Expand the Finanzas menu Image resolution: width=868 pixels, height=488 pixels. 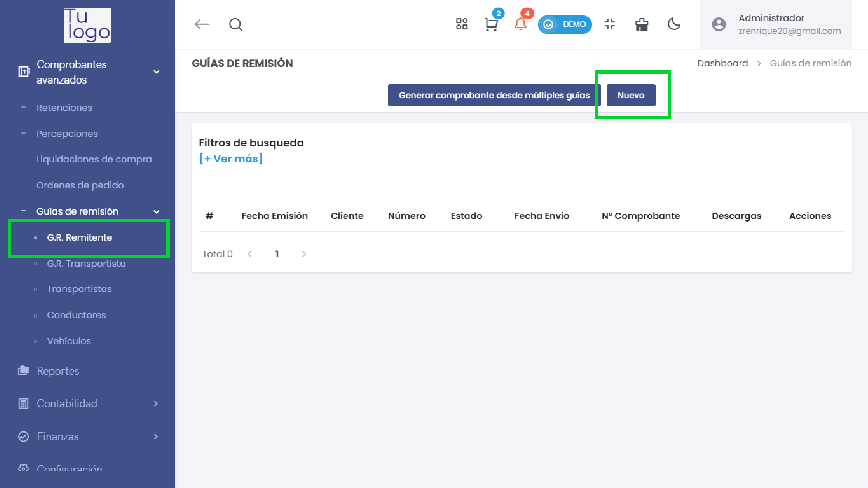click(156, 437)
